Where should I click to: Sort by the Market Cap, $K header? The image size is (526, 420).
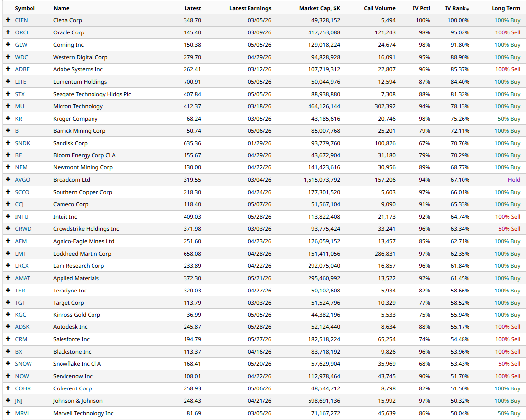319,8
